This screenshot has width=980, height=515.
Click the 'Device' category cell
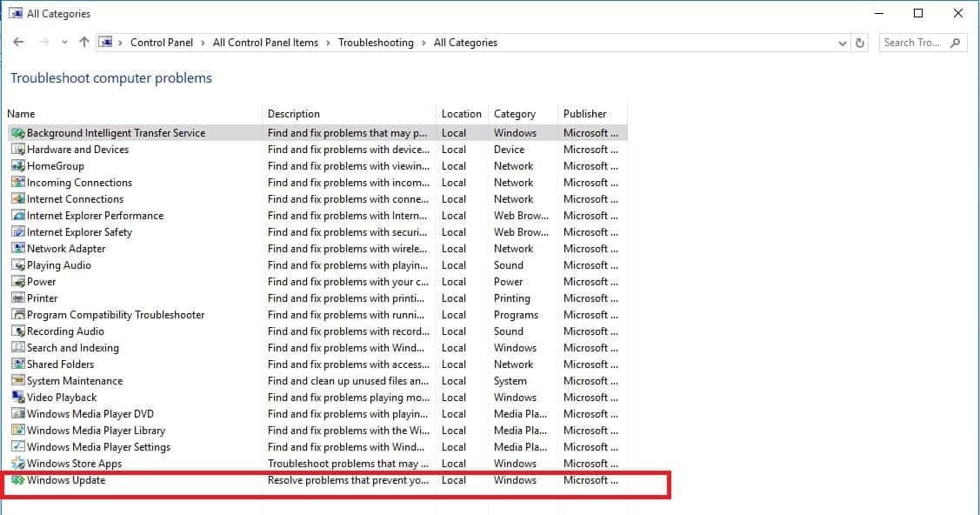510,150
